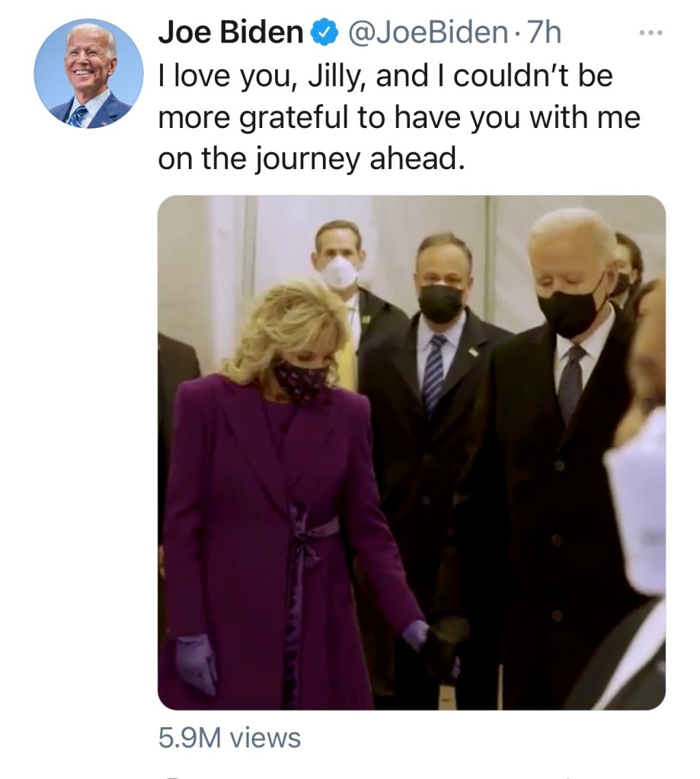Click the blue verified checkmark badge
The width and height of the screenshot is (700, 779).
(322, 32)
